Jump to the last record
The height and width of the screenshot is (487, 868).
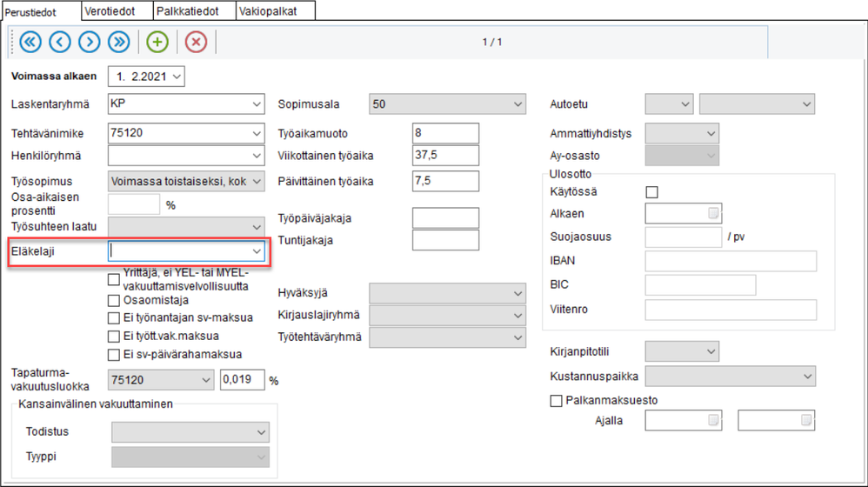pos(119,42)
